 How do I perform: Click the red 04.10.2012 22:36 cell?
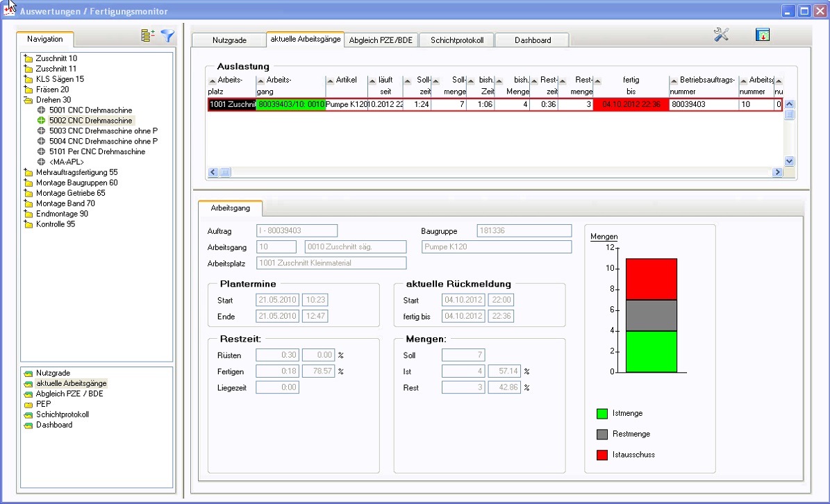pyautogui.click(x=631, y=105)
